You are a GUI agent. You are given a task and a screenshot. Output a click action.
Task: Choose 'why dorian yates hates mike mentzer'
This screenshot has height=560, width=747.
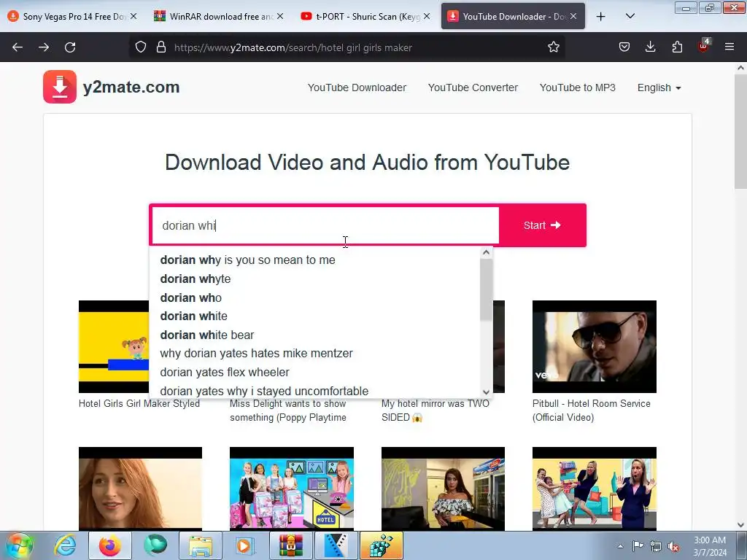tap(315, 354)
